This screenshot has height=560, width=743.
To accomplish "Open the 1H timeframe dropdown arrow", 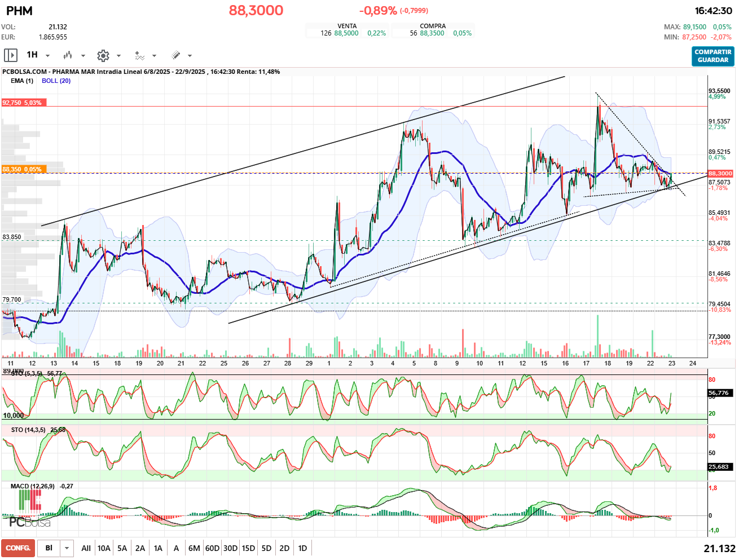I will pyautogui.click(x=47, y=56).
